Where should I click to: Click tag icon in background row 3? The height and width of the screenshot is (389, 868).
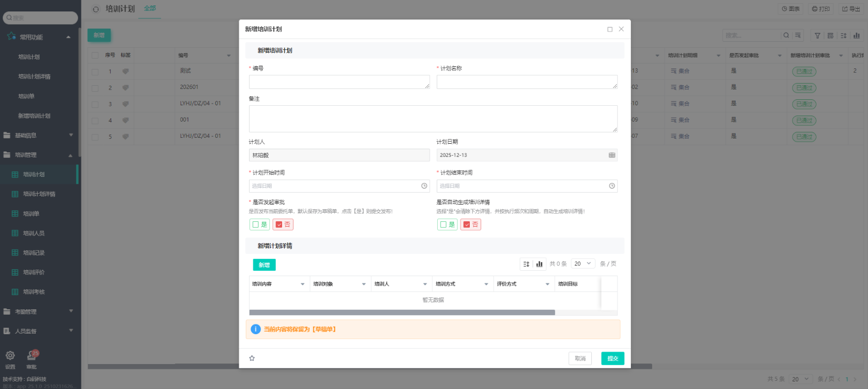click(x=125, y=104)
